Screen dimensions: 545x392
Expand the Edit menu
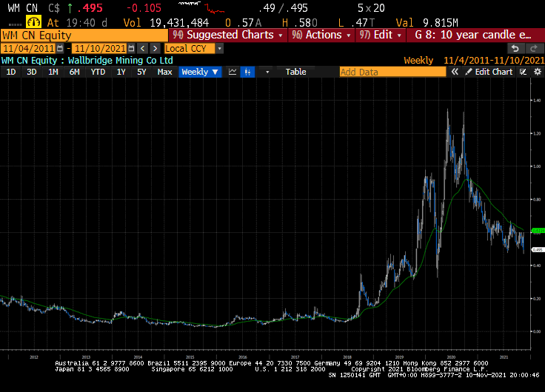coord(381,35)
